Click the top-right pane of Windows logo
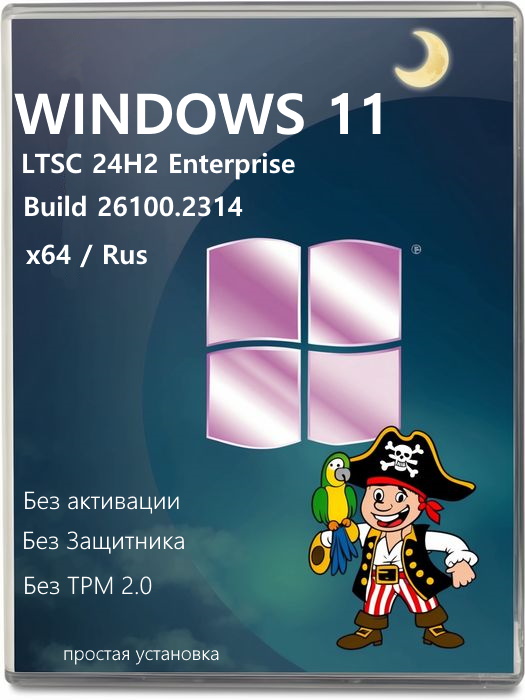 [355, 292]
